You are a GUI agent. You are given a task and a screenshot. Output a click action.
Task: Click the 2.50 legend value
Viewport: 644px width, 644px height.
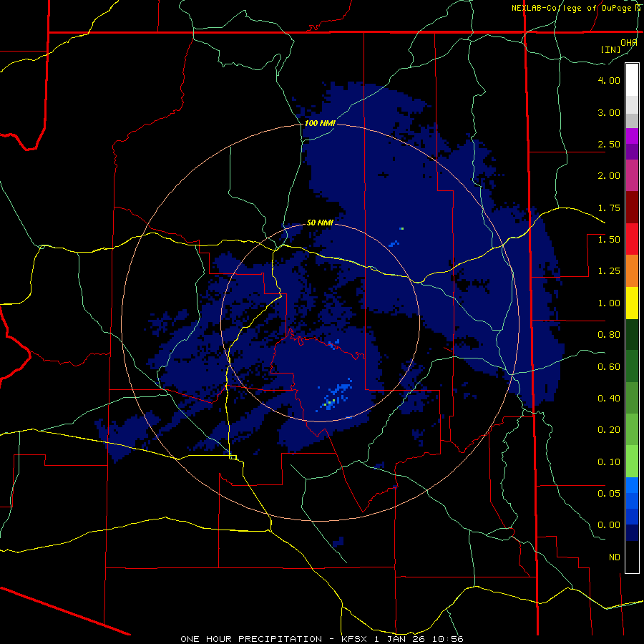tap(609, 144)
